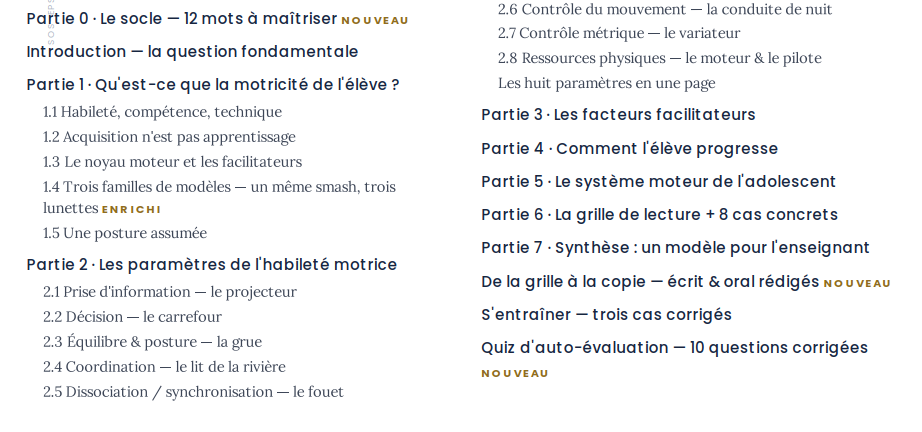Go to Partie 5 système moteur adolescent

(659, 182)
